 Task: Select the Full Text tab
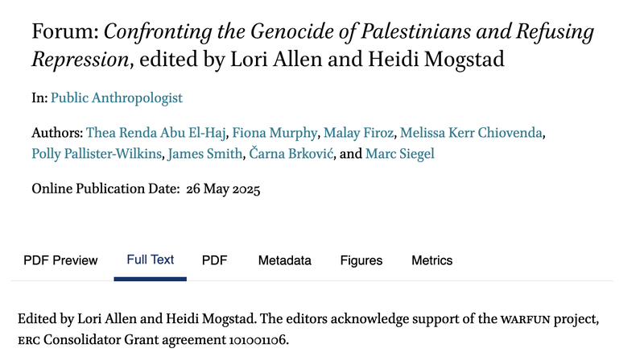click(x=151, y=259)
